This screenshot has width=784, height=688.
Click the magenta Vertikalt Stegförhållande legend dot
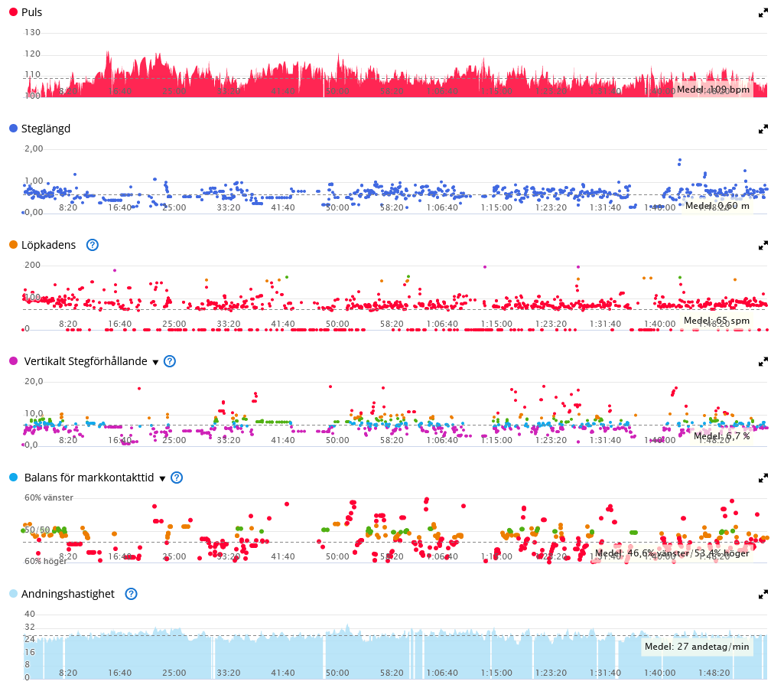[x=14, y=360]
